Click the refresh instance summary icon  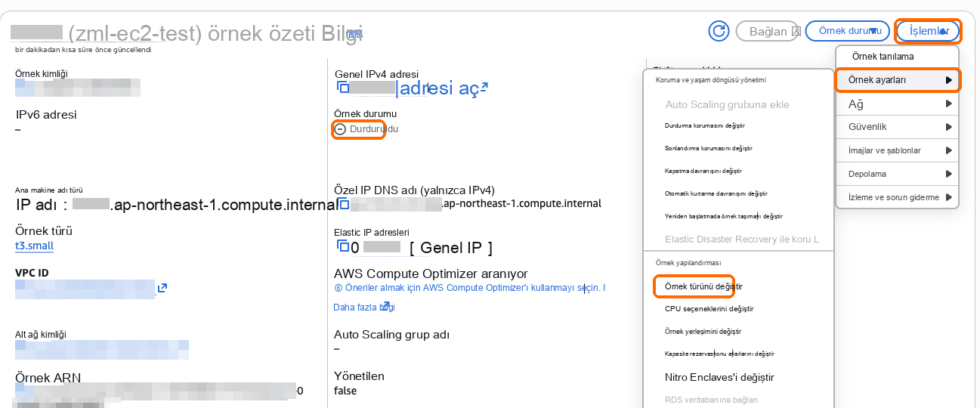[719, 31]
